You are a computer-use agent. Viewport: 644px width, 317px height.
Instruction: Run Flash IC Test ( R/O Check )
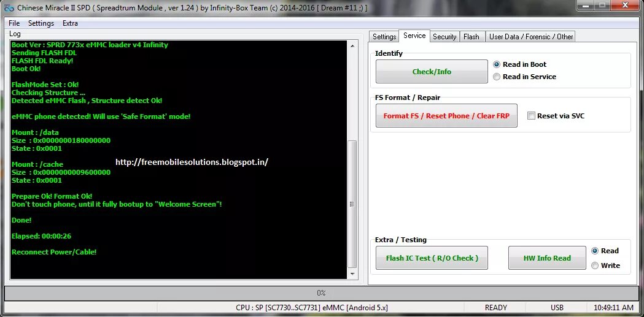pos(432,258)
